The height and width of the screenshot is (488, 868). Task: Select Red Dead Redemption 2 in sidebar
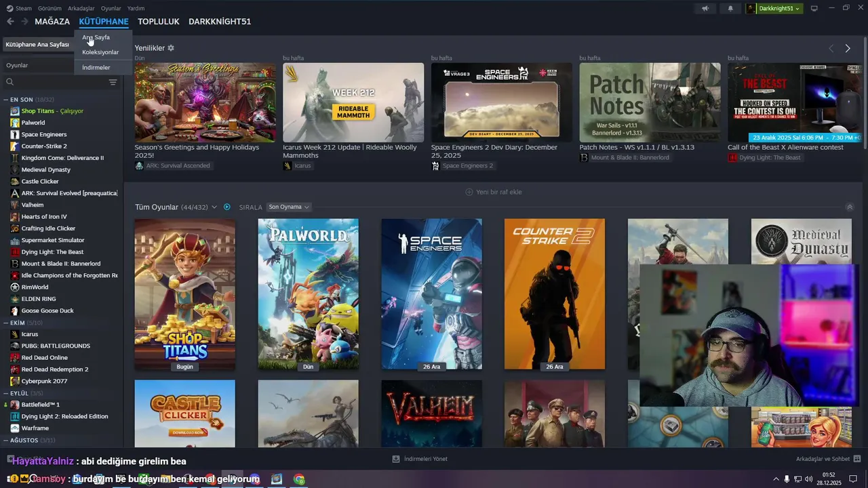pyautogui.click(x=55, y=369)
